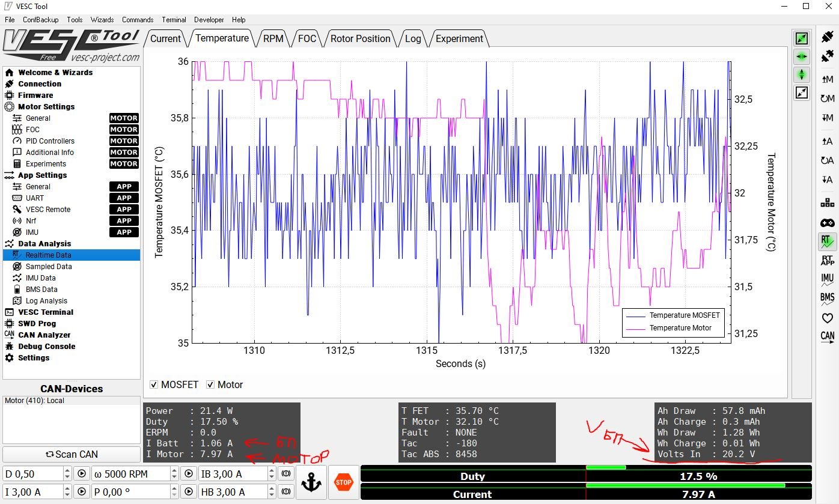Open the Terminal menu
Screen dimensions: 839x504
click(174, 20)
